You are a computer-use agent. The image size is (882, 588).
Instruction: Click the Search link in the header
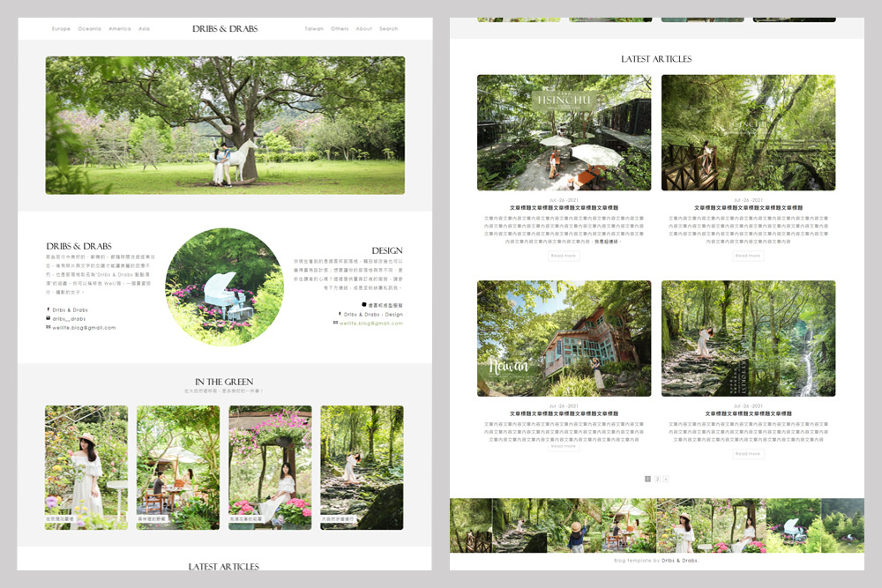pyautogui.click(x=388, y=29)
